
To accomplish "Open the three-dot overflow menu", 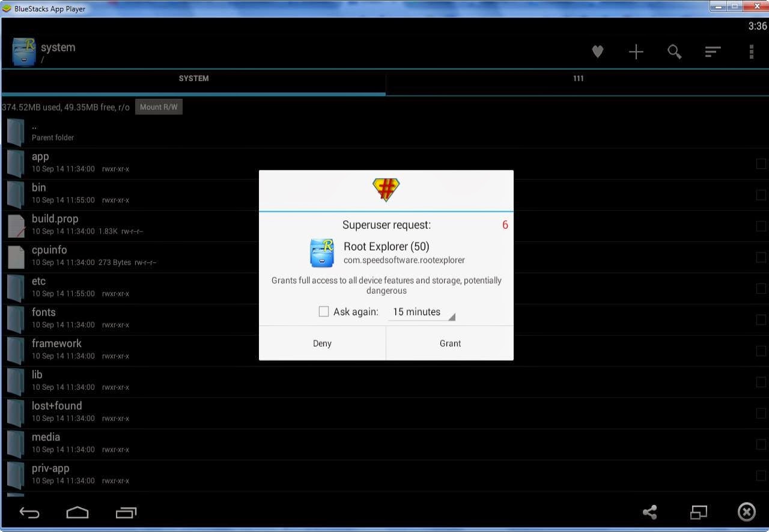I will tap(751, 52).
